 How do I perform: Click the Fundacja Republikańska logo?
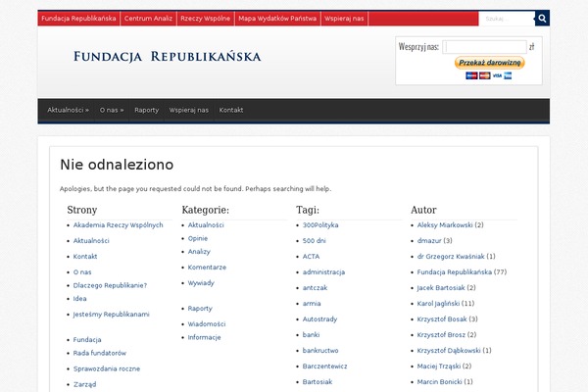[167, 57]
